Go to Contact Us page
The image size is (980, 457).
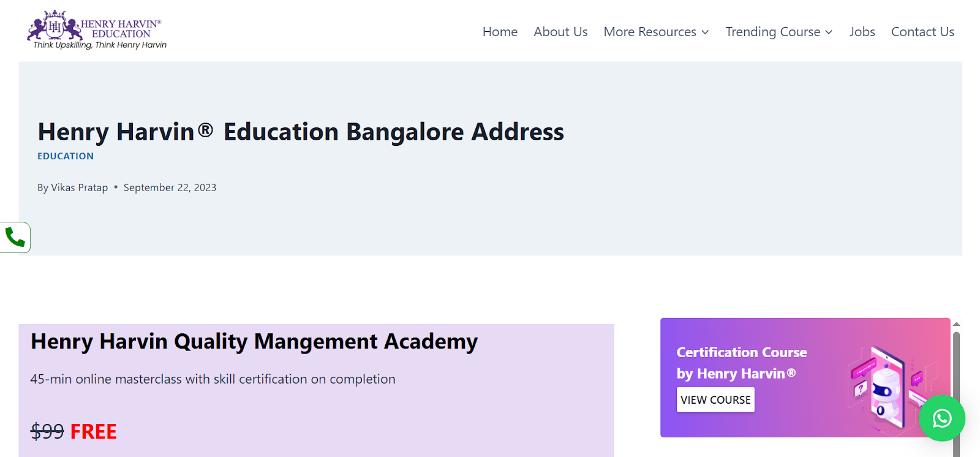(x=922, y=32)
